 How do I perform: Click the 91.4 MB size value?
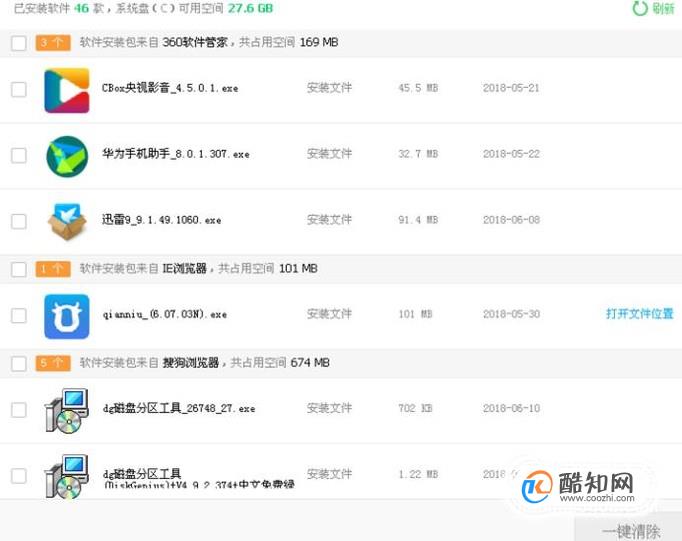(x=418, y=220)
